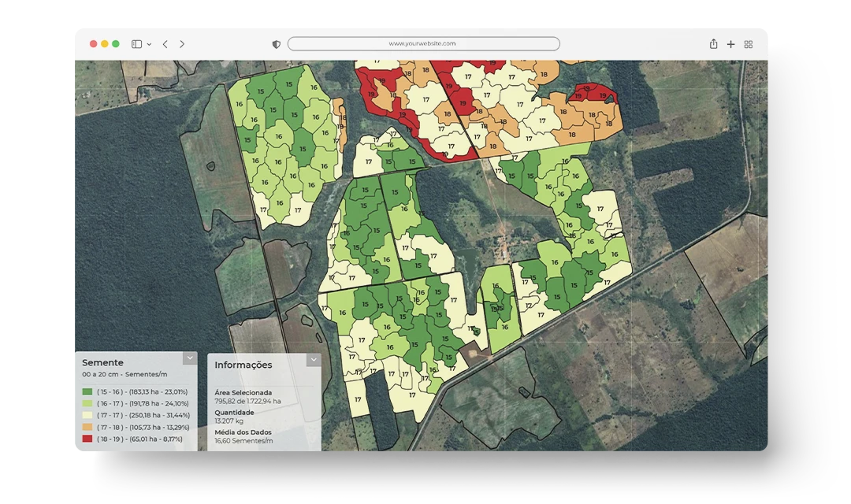The height and width of the screenshot is (504, 851).
Task: Show the tab overview grid
Action: click(748, 44)
